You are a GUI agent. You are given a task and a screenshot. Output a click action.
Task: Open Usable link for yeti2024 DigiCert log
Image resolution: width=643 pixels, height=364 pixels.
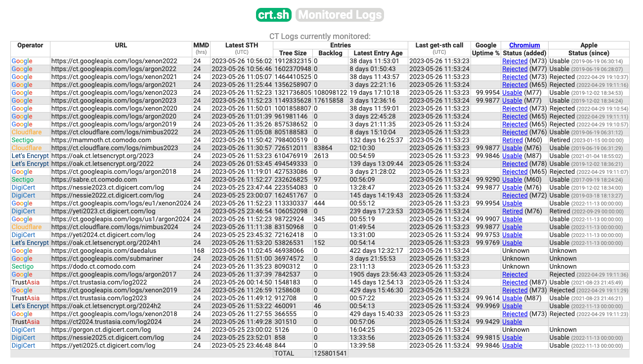(x=512, y=235)
